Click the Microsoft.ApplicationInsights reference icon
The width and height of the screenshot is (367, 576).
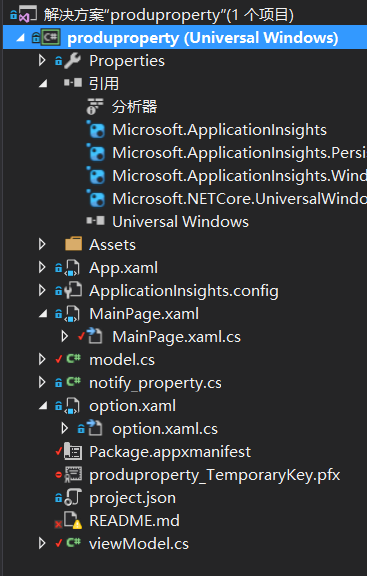tap(96, 130)
